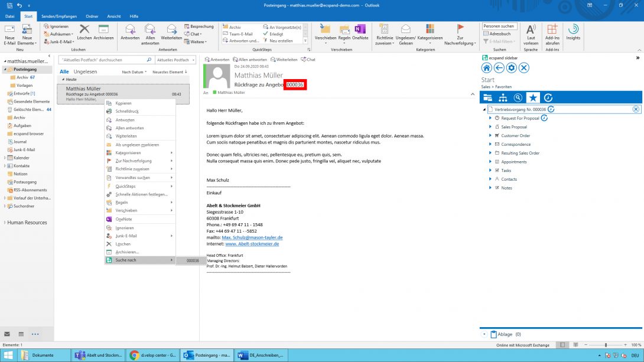Click the zoom out minus button
This screenshot has width=644, height=362.
point(586,345)
